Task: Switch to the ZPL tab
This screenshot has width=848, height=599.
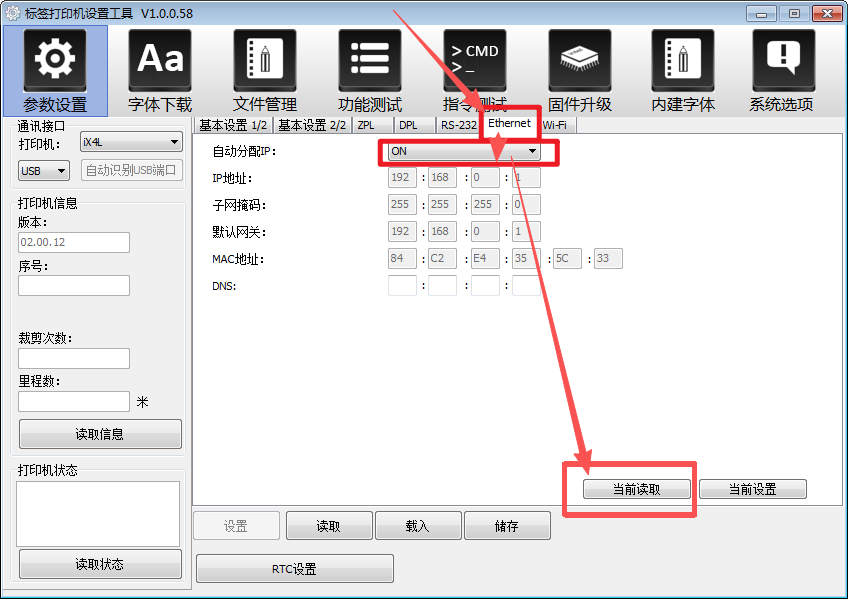Action: [366, 125]
